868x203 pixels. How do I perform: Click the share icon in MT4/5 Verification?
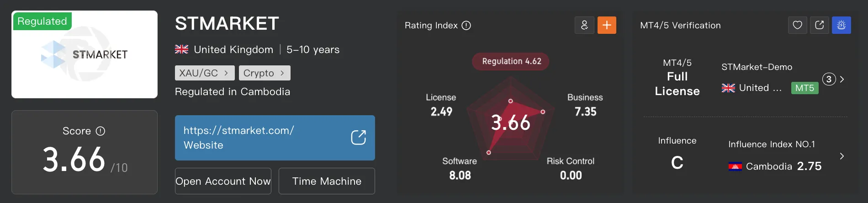pos(820,25)
